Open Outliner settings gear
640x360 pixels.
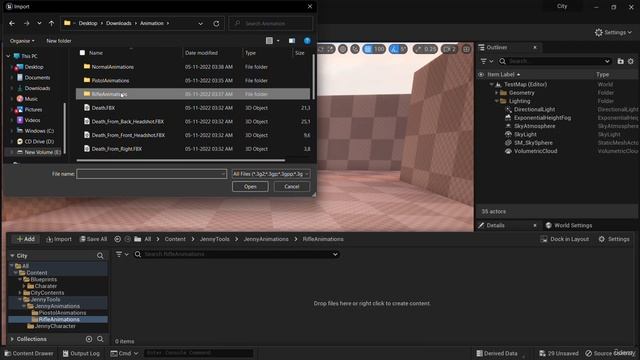pyautogui.click(x=631, y=61)
